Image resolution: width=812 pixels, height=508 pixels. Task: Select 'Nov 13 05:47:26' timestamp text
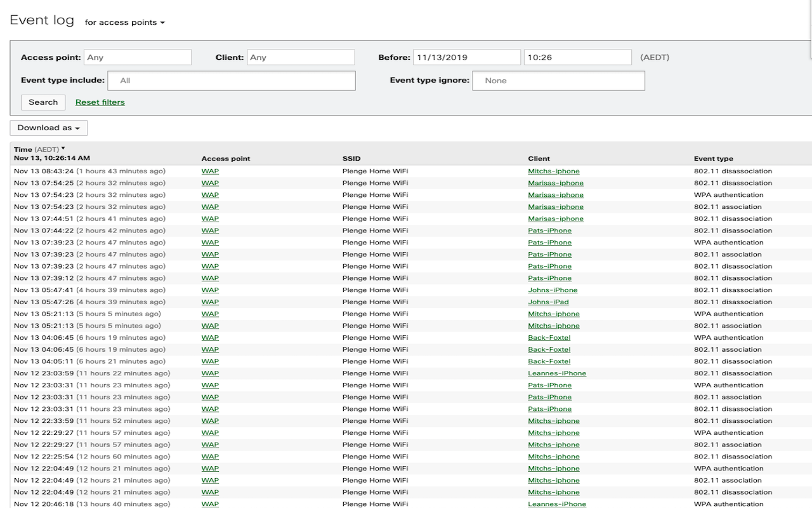[44, 302]
